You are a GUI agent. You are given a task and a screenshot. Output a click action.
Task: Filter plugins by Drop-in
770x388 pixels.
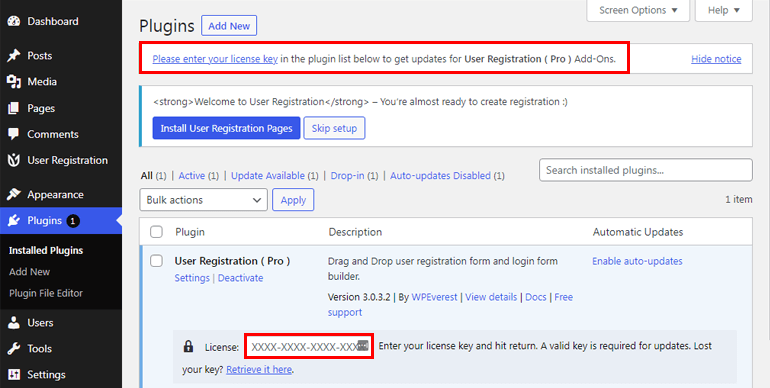(347, 176)
